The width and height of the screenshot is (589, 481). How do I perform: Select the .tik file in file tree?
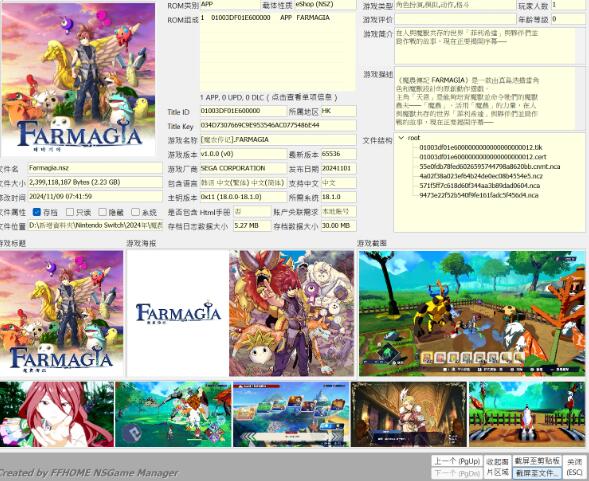481,147
